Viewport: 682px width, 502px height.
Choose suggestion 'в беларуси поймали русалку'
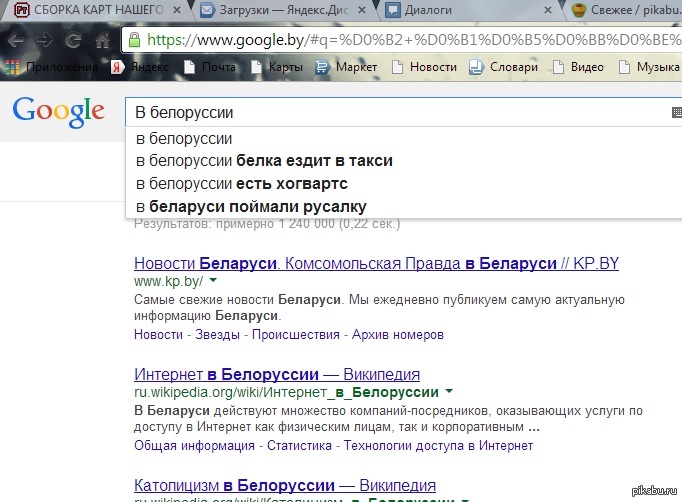[x=251, y=206]
